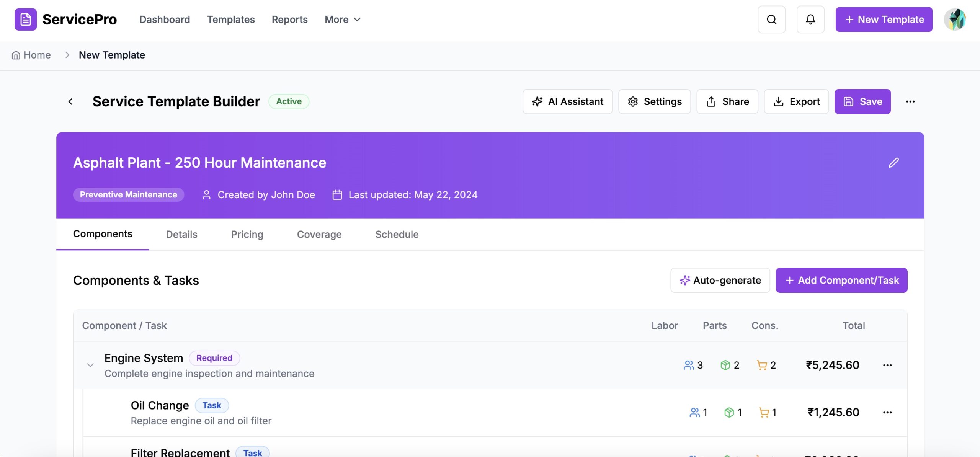
Task: Switch to the Coverage tab
Action: click(319, 234)
